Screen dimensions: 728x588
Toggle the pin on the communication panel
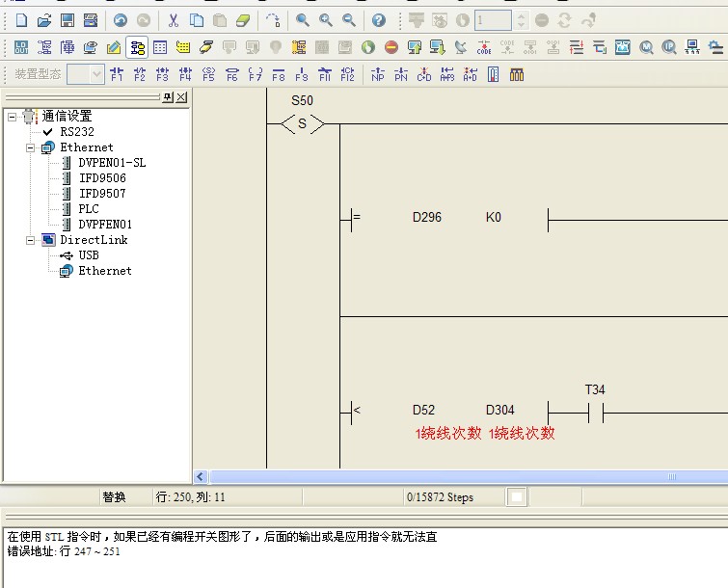pos(168,97)
